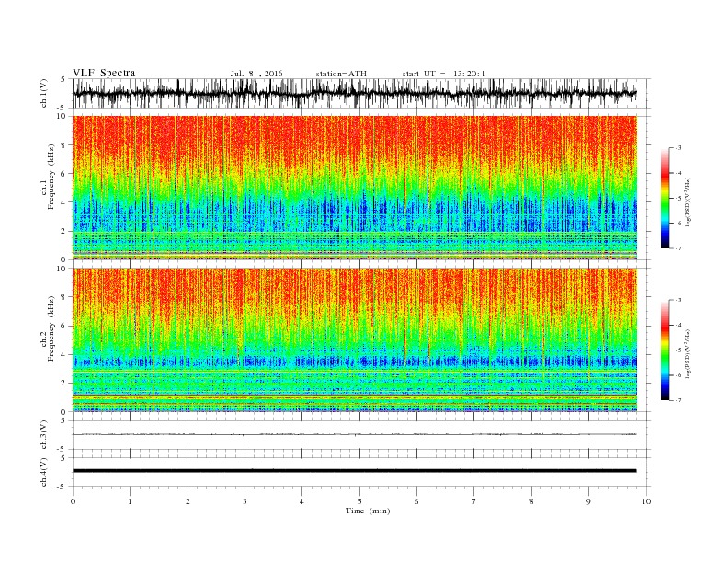Click the "6" kHz tick of the ch.2 spectrogram
The image size is (728, 563).
(64, 326)
